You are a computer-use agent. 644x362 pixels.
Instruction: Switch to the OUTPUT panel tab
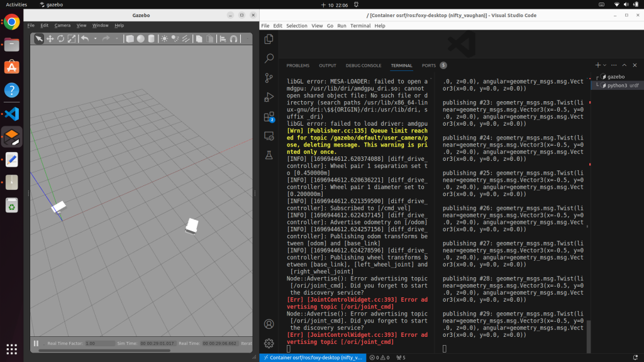click(x=327, y=65)
